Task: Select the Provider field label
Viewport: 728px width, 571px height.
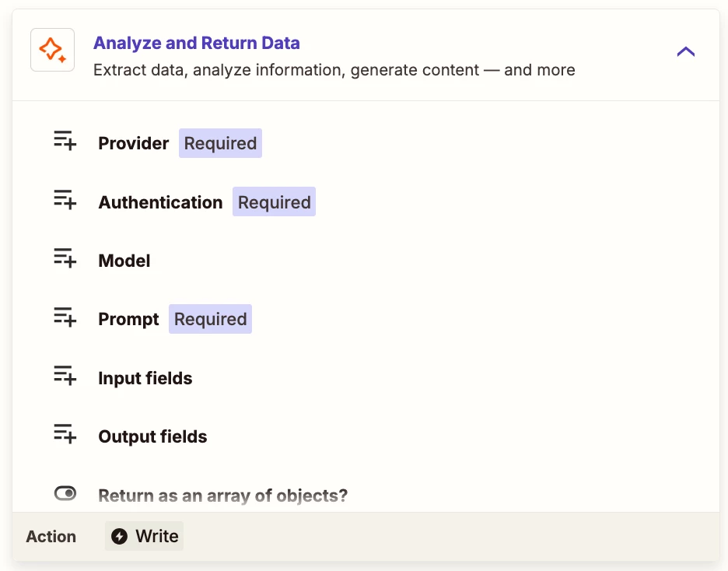Action: pyautogui.click(x=134, y=143)
